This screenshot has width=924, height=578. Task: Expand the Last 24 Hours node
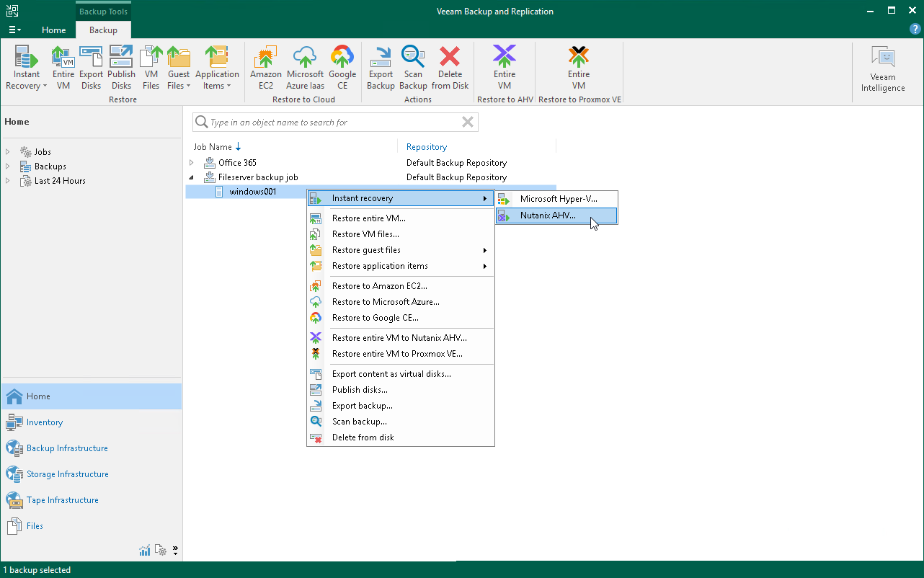click(x=8, y=181)
